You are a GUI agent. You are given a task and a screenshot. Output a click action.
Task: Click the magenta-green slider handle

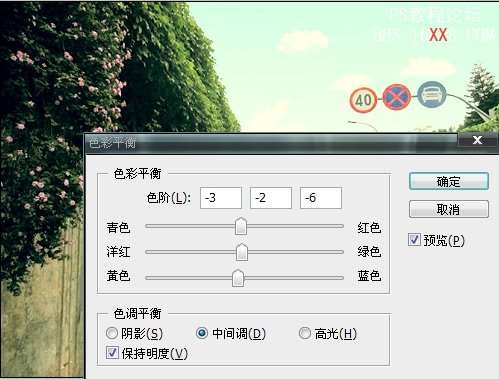point(242,252)
